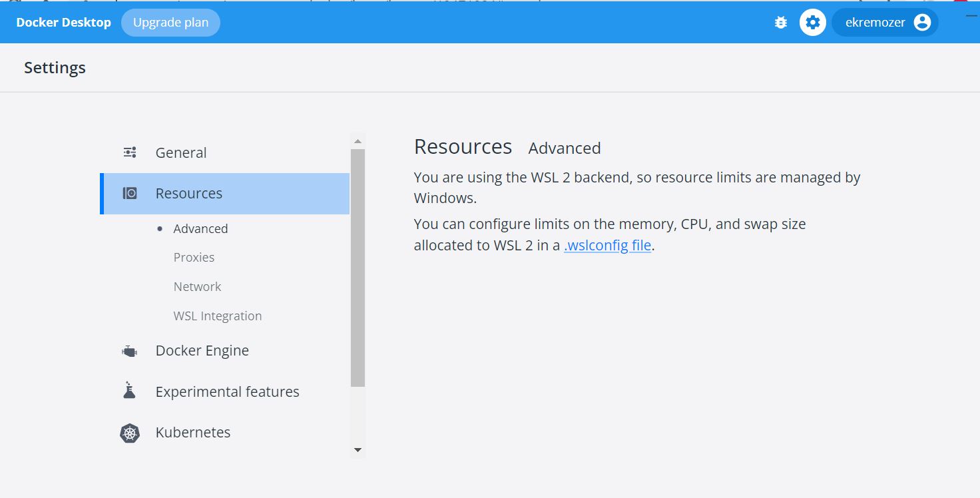
Task: Open the Network sub-section
Action: pos(197,287)
